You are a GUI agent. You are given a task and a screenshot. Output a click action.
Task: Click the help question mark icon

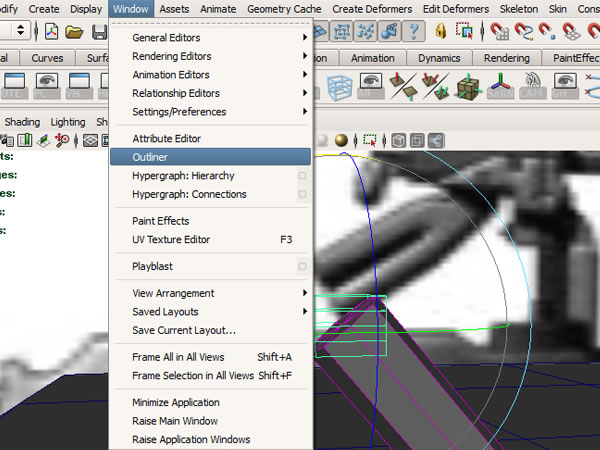pyautogui.click(x=413, y=33)
